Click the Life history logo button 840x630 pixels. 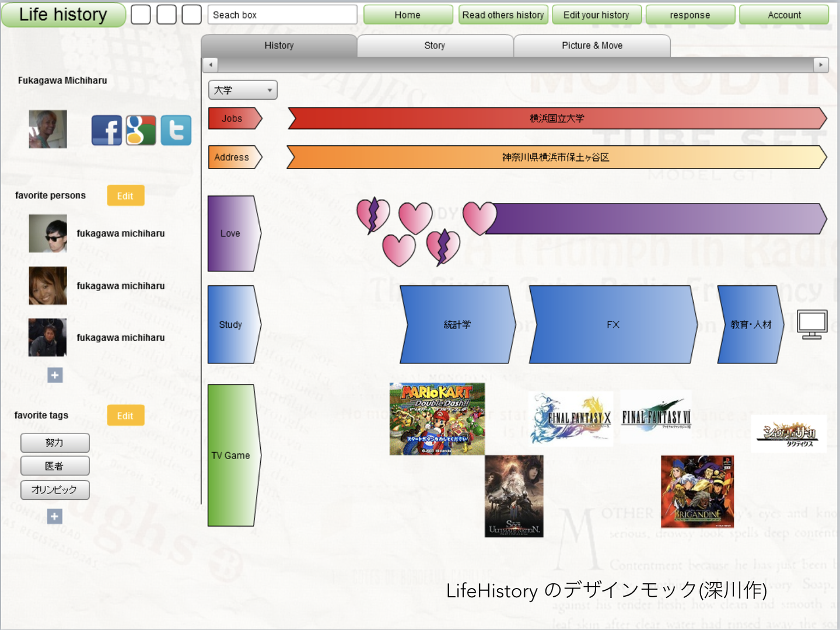(64, 15)
